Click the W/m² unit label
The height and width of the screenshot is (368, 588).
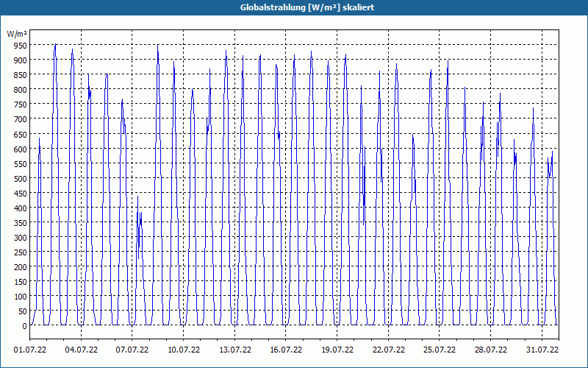coord(17,34)
